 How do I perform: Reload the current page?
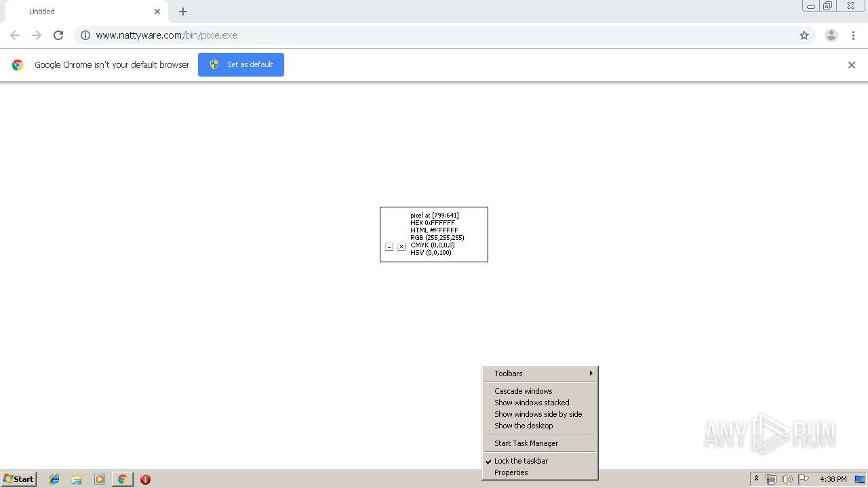(x=58, y=35)
